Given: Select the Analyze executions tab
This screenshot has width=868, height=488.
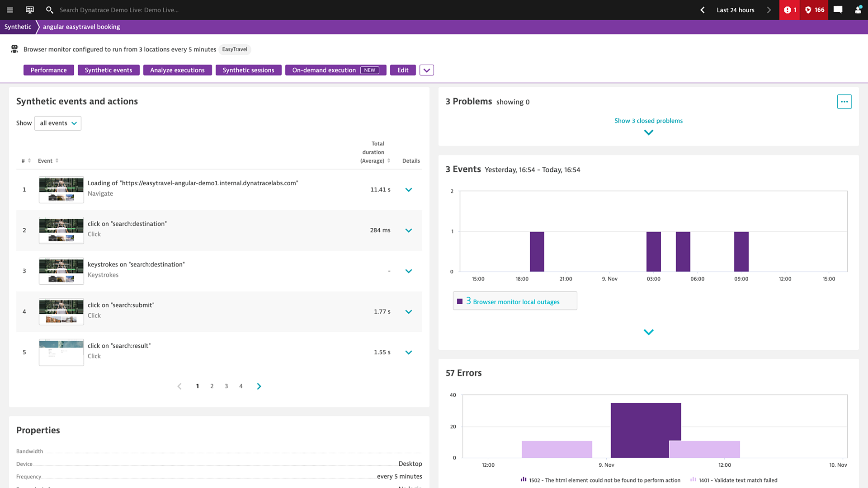Looking at the screenshot, I should tap(177, 70).
